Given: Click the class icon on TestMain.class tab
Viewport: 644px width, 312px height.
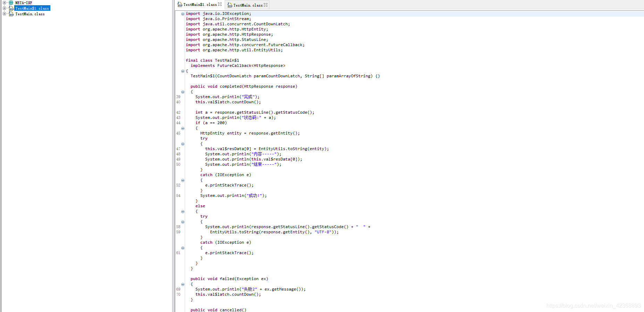Looking at the screenshot, I should click(230, 5).
